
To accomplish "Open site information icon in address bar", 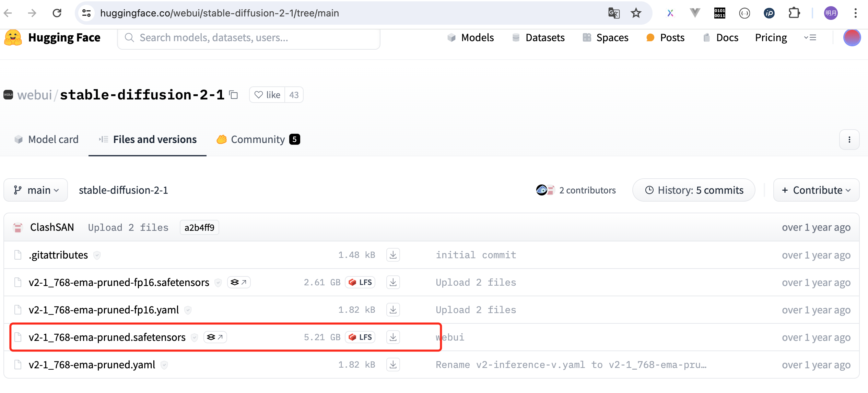I will (86, 13).
